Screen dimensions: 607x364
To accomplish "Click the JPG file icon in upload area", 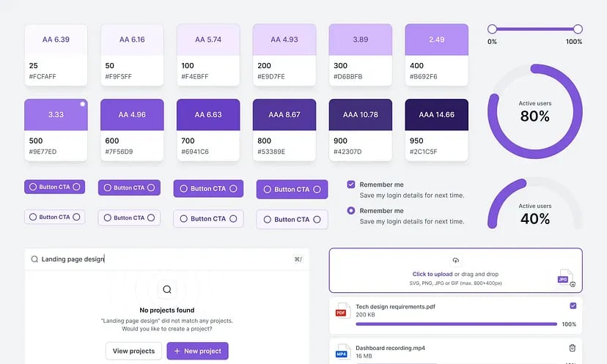I will [564, 278].
